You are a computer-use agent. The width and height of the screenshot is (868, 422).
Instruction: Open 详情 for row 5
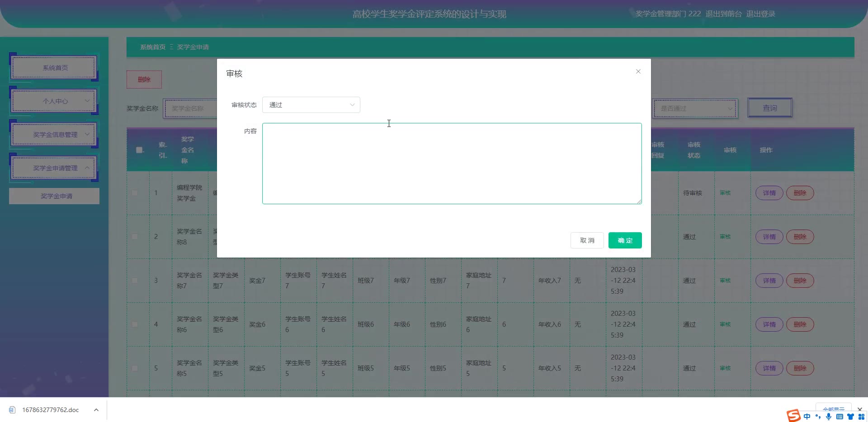[769, 368]
